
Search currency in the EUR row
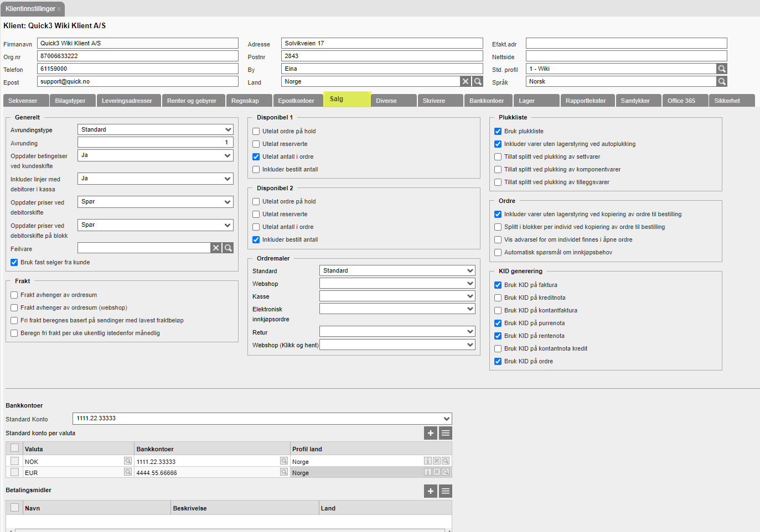point(128,472)
